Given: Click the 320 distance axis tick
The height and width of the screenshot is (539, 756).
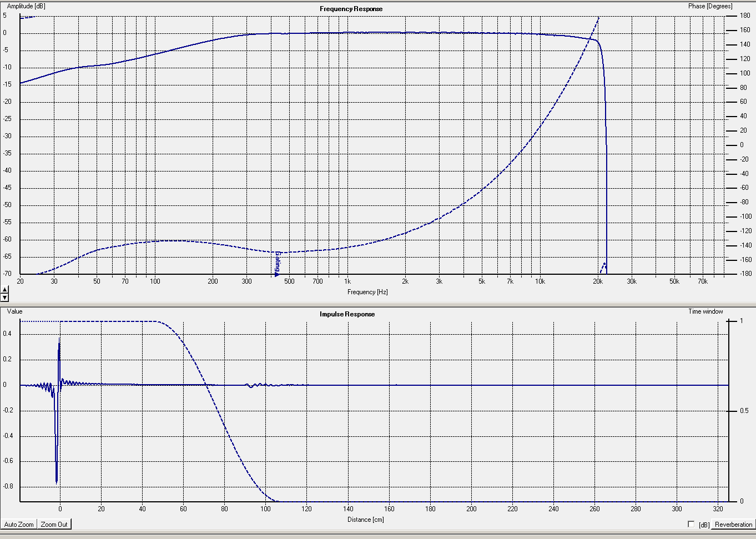Looking at the screenshot, I should pos(718,509).
